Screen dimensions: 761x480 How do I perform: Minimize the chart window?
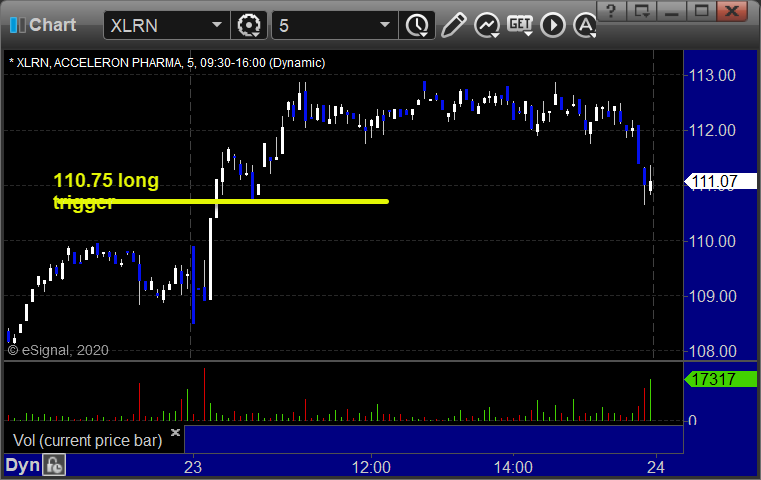671,10
